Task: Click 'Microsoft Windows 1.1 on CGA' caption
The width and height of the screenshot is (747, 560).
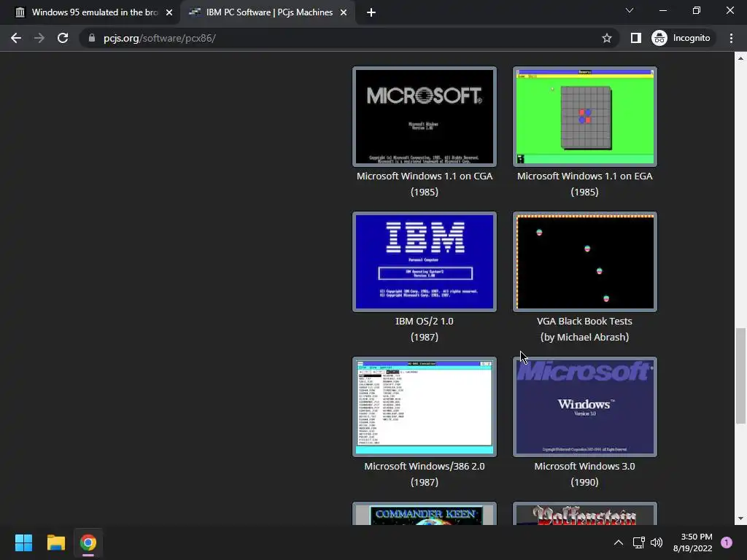Action: [425, 176]
